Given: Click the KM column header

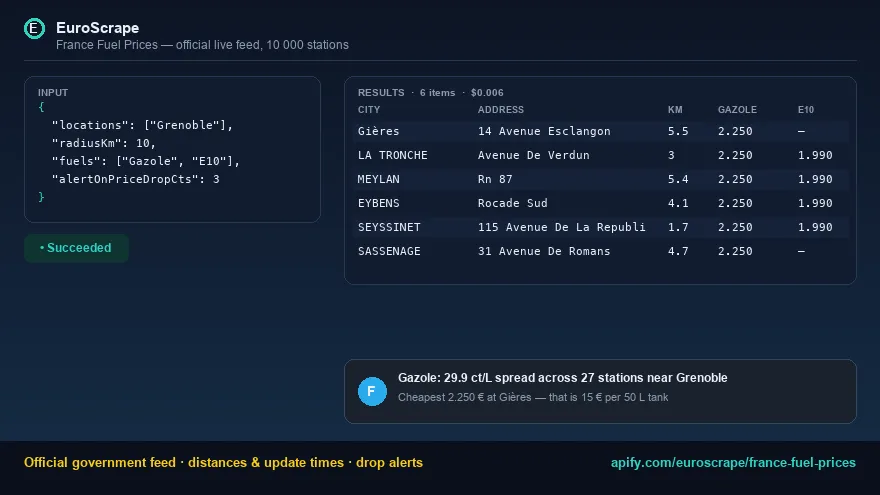Looking at the screenshot, I should click(675, 109).
